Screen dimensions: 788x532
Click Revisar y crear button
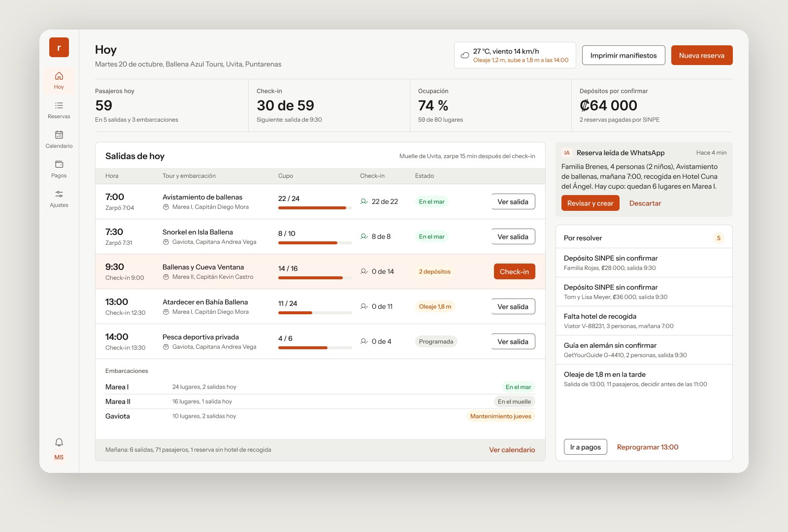click(591, 203)
